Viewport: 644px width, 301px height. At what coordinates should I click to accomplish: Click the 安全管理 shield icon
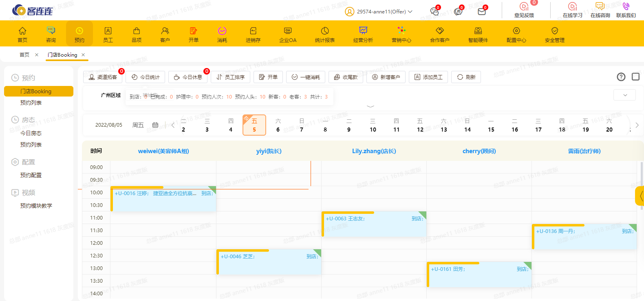(555, 31)
